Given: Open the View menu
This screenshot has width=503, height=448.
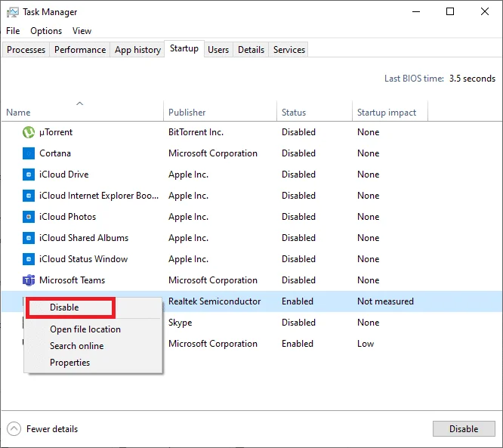Looking at the screenshot, I should point(82,31).
